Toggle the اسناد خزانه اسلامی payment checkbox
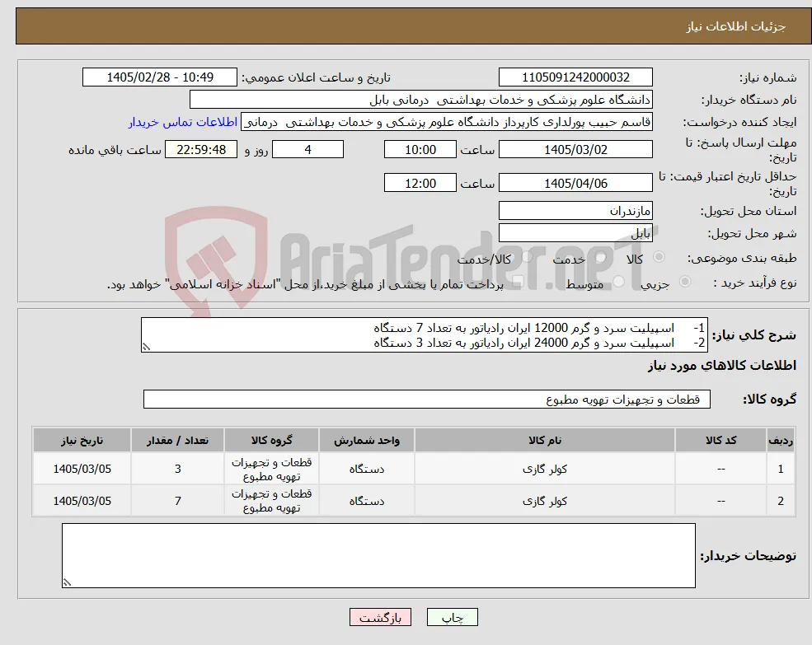The width and height of the screenshot is (812, 645). coord(518,282)
